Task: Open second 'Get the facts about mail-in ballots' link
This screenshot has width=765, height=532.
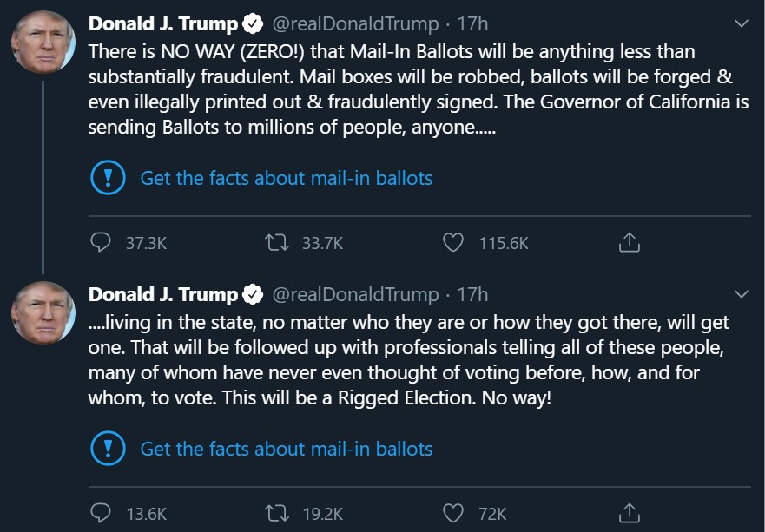Action: pos(287,449)
